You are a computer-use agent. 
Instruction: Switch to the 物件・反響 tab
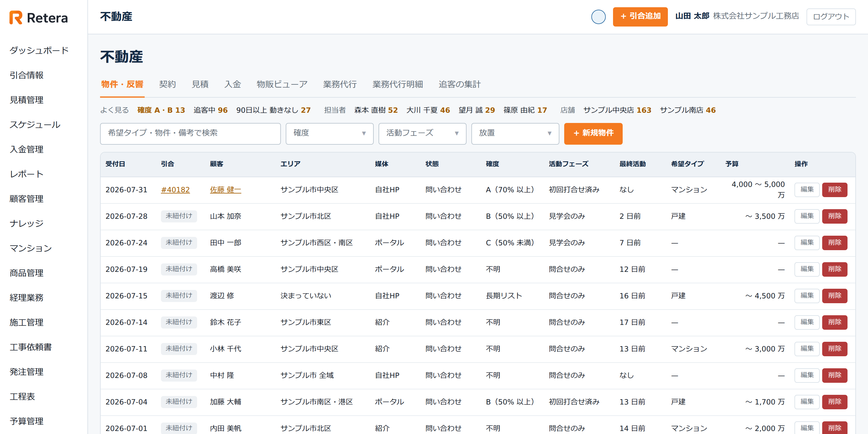coord(122,84)
